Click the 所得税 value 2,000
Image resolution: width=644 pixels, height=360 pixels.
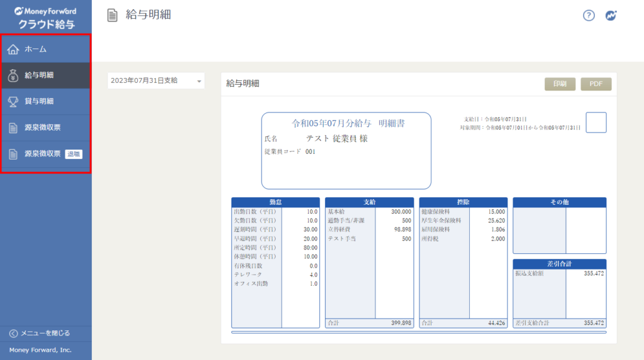[x=498, y=239]
